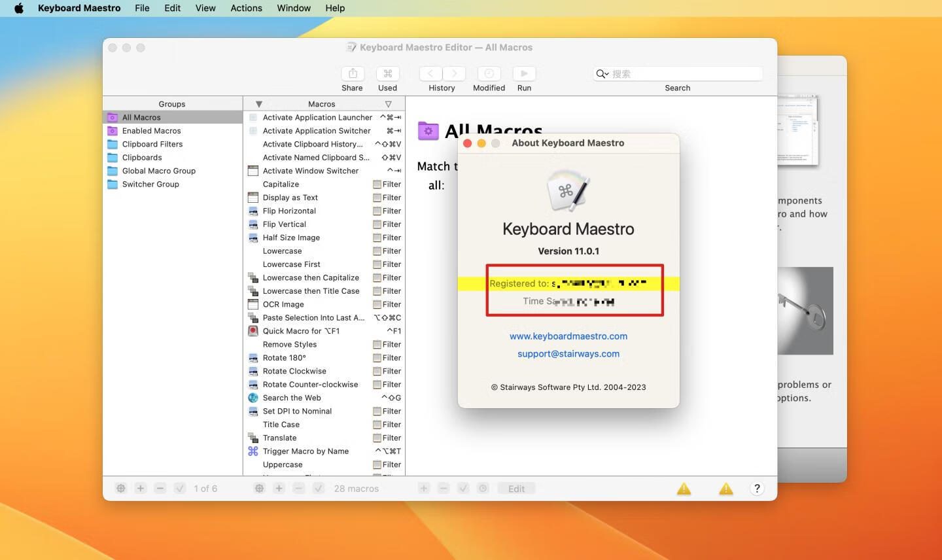The height and width of the screenshot is (560, 942).
Task: Open the Actions menu
Action: click(x=246, y=8)
